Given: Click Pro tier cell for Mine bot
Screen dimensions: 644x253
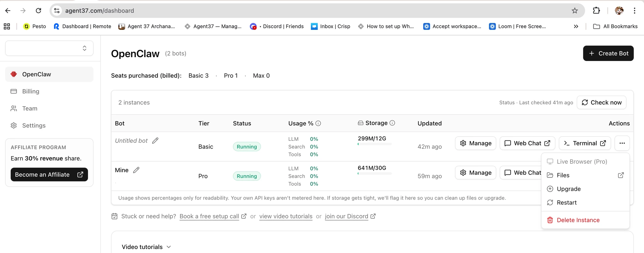Looking at the screenshot, I should tap(203, 176).
